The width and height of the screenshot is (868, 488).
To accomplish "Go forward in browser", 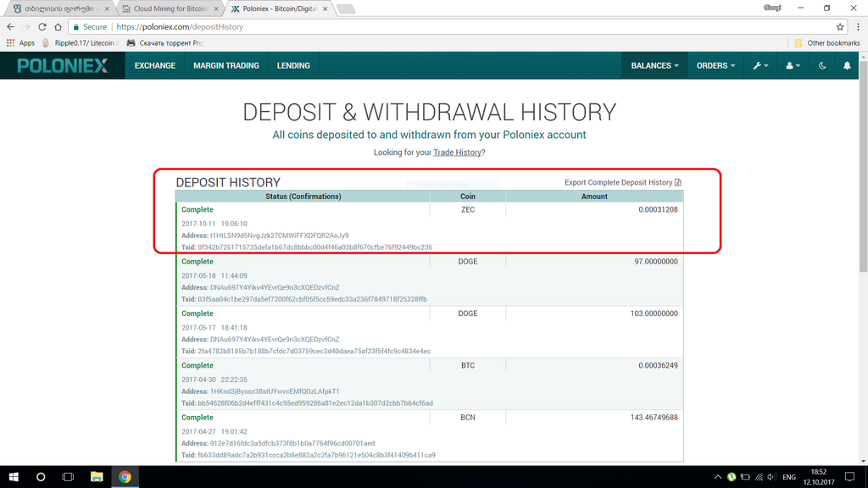I will [x=26, y=26].
